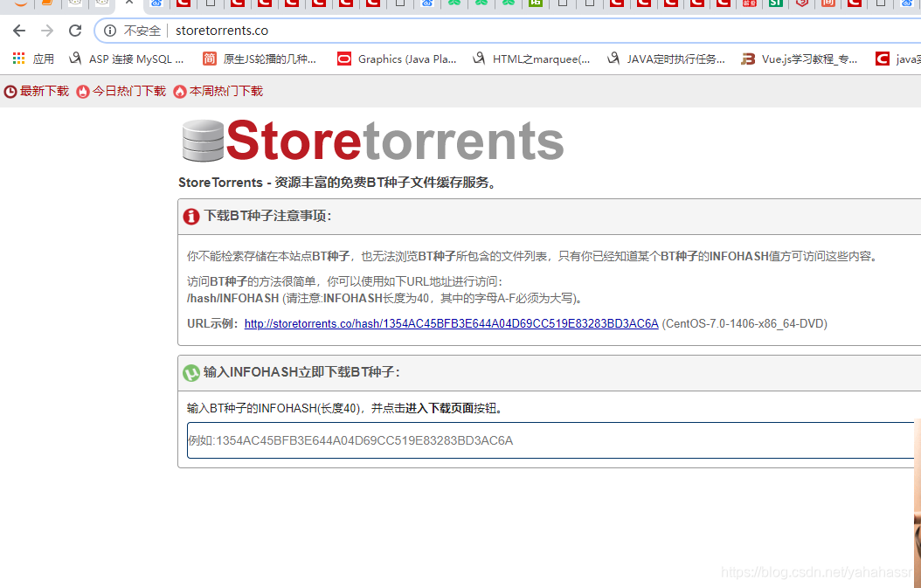This screenshot has height=588, width=921.
Task: Click the 下载BT种子注意事项 heading
Action: point(268,216)
